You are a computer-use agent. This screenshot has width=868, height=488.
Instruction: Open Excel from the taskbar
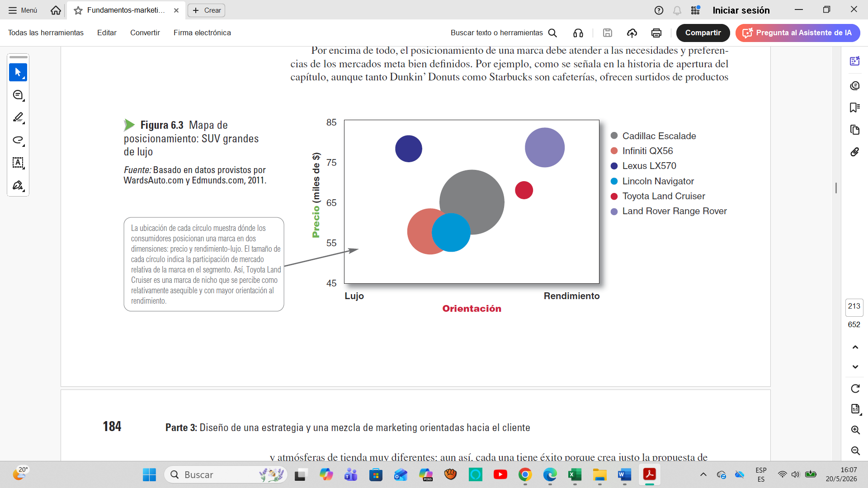[575, 475]
